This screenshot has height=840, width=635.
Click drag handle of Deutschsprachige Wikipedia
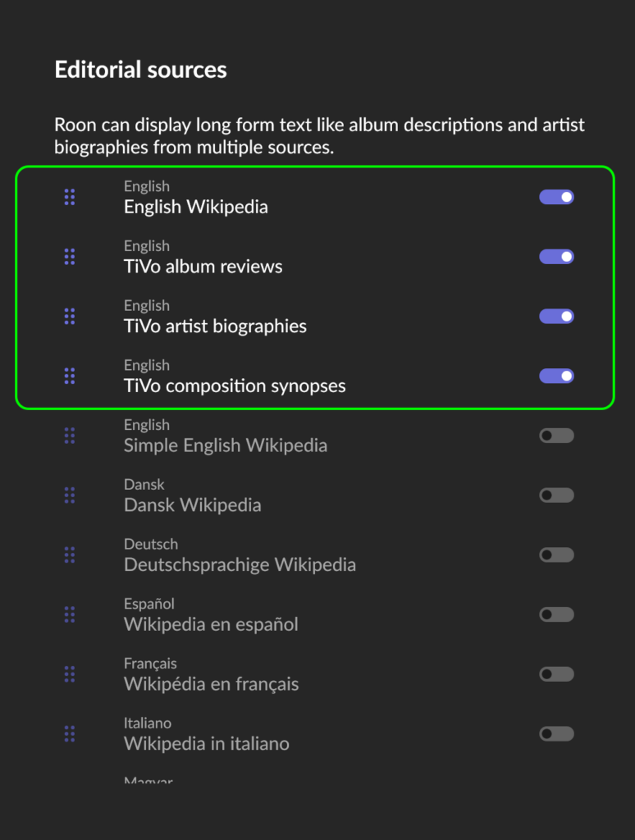[x=70, y=555]
